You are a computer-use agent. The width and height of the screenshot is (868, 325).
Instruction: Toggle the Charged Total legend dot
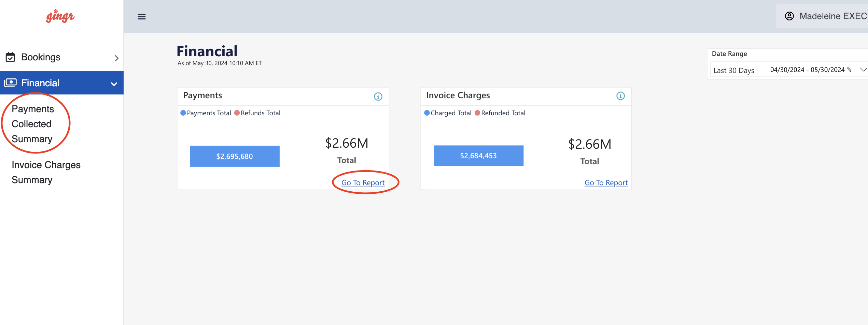tap(427, 113)
